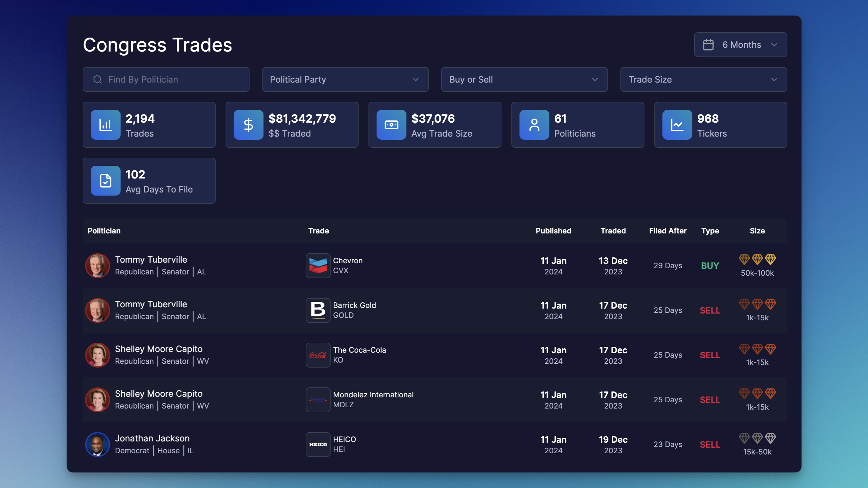Change the 6 Months time range

pos(740,44)
